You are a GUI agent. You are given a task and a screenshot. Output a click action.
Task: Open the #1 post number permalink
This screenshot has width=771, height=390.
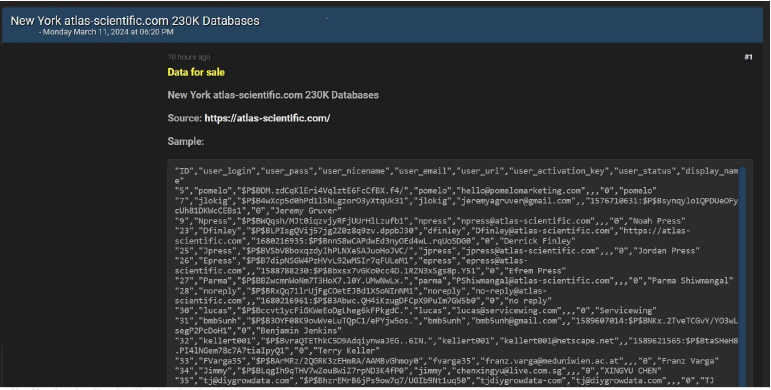pyautogui.click(x=748, y=57)
